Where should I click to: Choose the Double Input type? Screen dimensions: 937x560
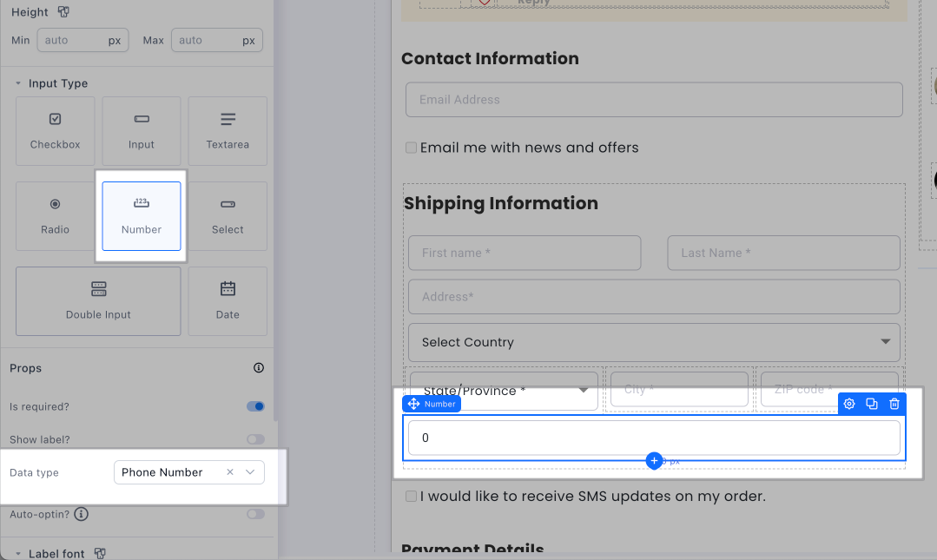pyautogui.click(x=98, y=300)
